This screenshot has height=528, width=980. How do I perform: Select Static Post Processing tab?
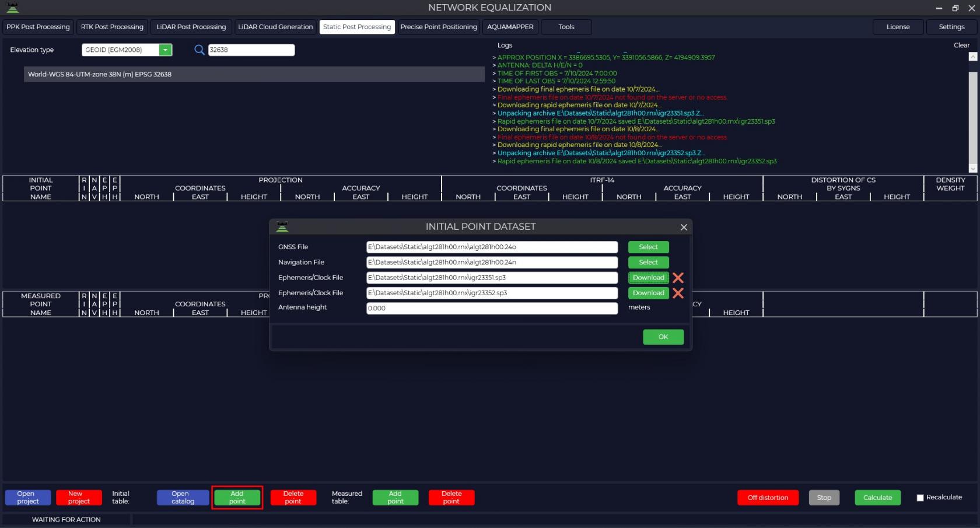point(357,27)
